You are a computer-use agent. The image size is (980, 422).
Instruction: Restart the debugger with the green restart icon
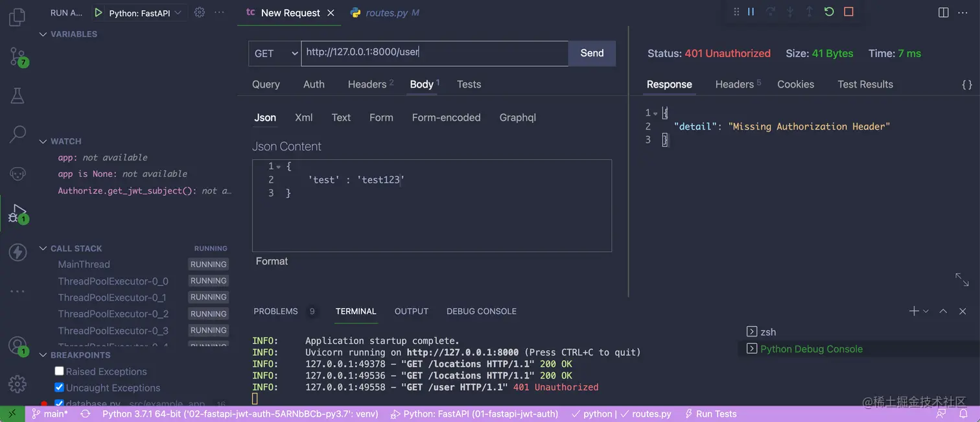[x=829, y=12]
